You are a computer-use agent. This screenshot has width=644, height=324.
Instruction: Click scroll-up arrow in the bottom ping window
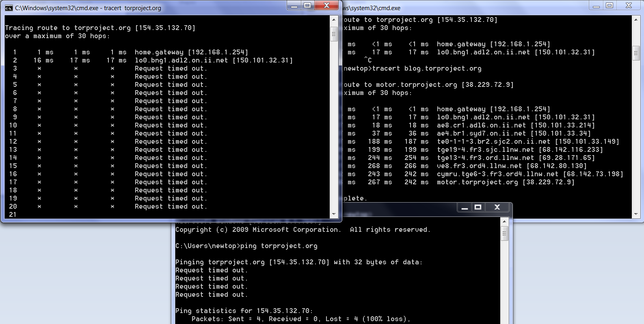(x=504, y=222)
